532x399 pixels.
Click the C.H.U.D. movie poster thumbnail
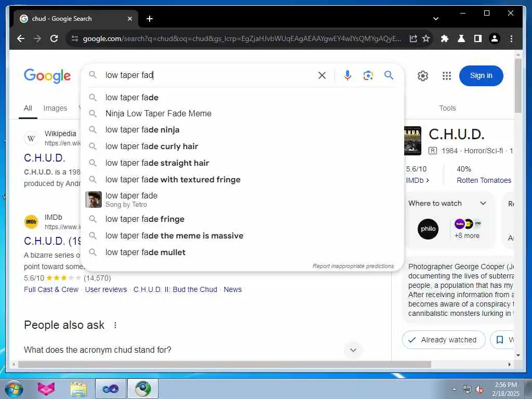pos(413,140)
